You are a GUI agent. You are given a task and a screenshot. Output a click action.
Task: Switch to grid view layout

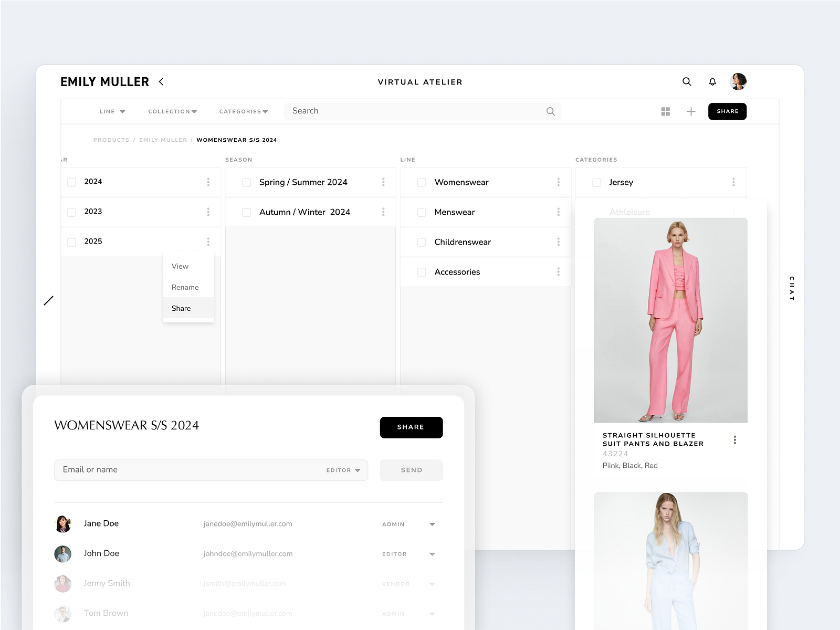(665, 111)
